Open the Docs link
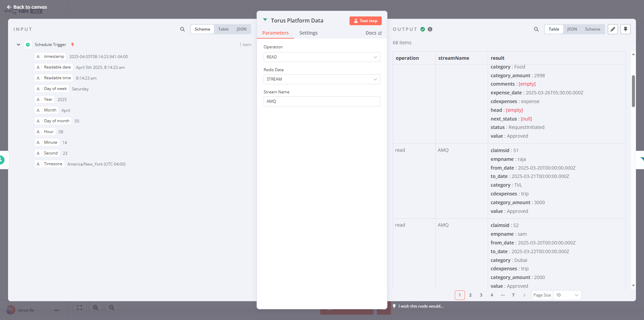Viewport: 644px width, 320px height. [x=373, y=33]
